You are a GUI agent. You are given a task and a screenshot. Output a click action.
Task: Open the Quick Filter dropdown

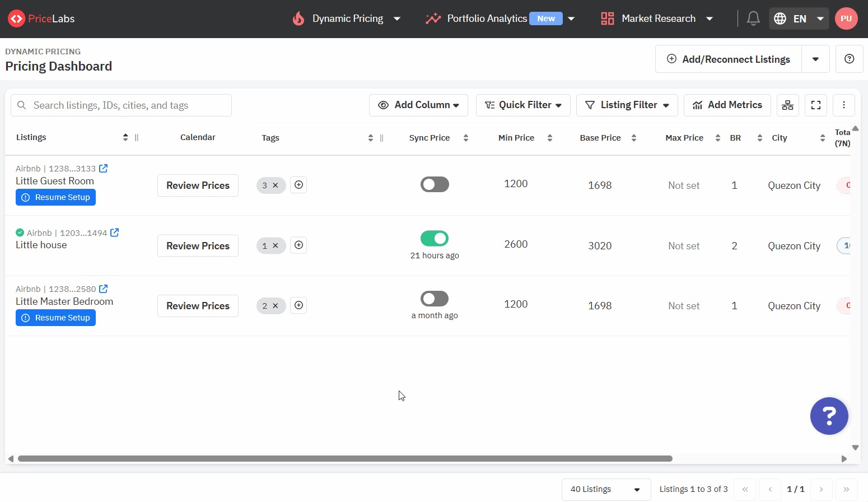coord(523,105)
